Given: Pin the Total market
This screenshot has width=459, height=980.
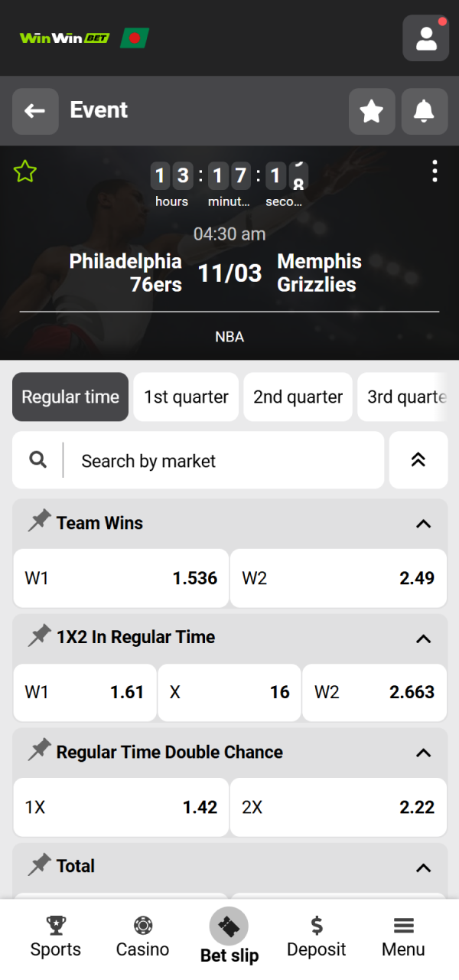Looking at the screenshot, I should click(x=40, y=865).
